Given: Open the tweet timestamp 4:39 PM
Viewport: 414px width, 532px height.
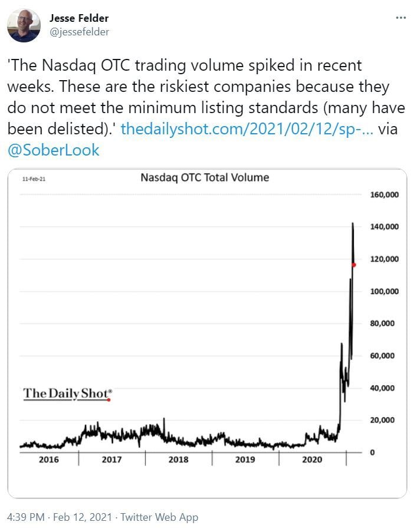Looking at the screenshot, I should click(26, 517).
